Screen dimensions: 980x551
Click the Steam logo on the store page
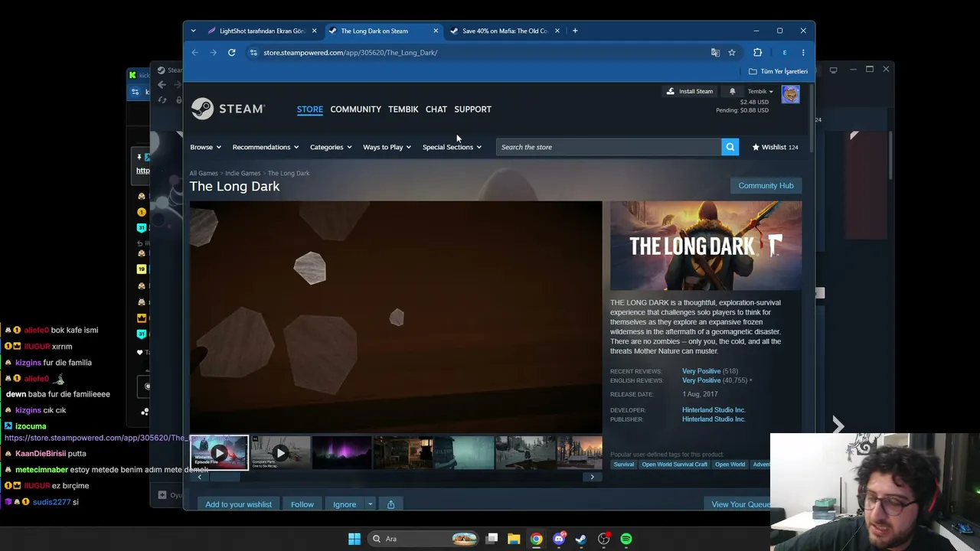(x=227, y=109)
